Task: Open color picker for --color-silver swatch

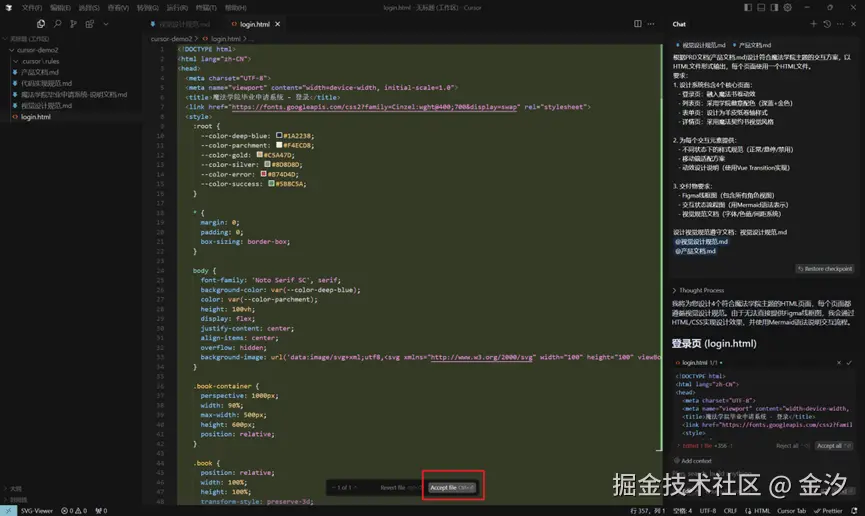Action: coord(267,164)
